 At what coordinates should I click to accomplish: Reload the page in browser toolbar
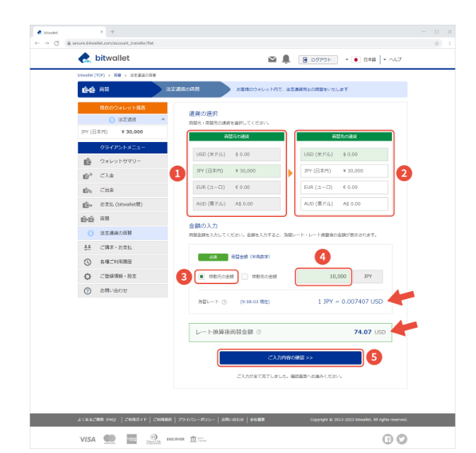click(x=55, y=43)
